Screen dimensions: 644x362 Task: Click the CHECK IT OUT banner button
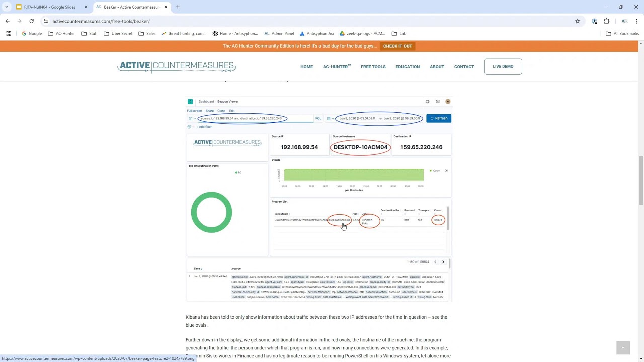397,46
